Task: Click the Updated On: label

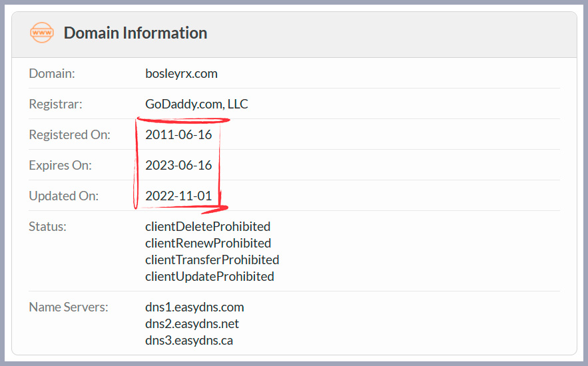Action: click(64, 196)
